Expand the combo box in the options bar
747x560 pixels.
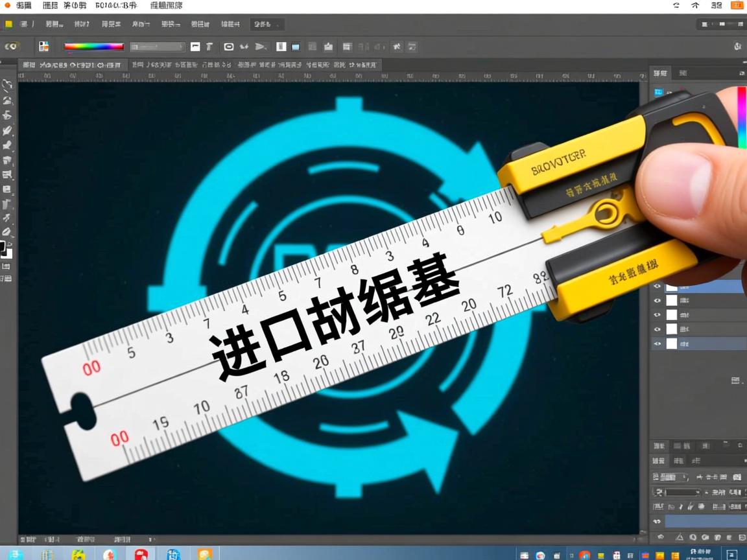pos(158,46)
